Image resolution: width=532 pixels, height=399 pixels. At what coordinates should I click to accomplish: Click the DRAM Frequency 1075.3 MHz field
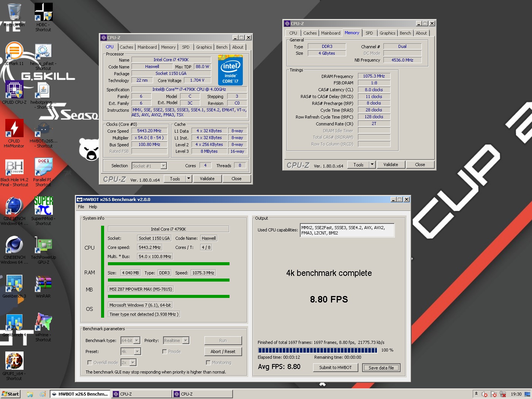coord(374,76)
